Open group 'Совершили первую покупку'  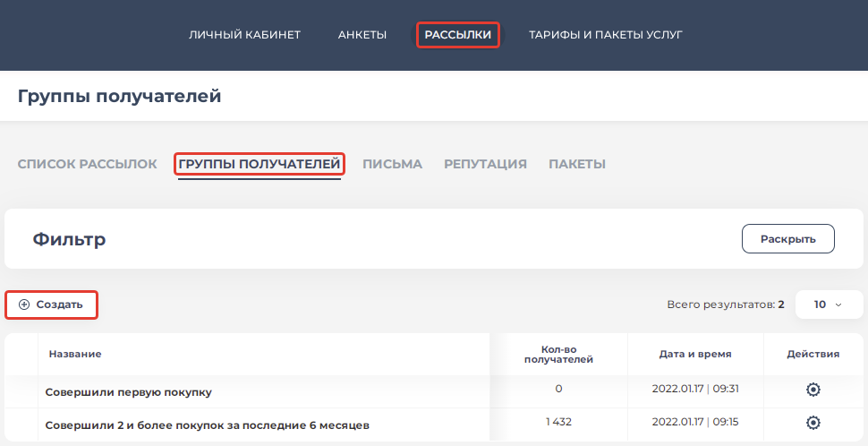coord(129,392)
